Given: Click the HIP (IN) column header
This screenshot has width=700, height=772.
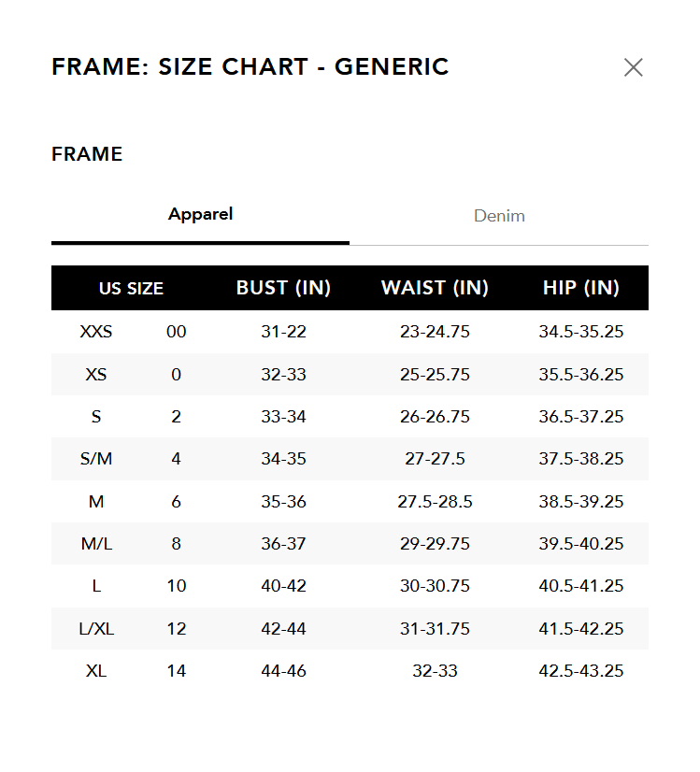Looking at the screenshot, I should point(580,288).
